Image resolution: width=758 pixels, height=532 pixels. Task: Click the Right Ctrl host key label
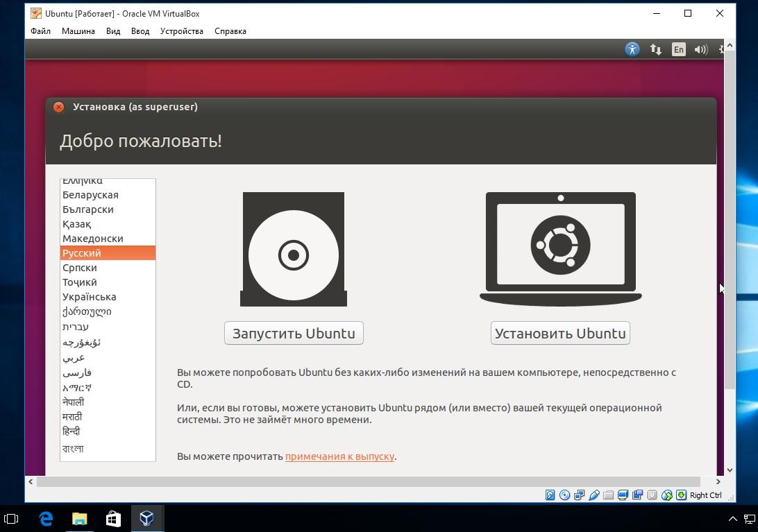[x=705, y=495]
